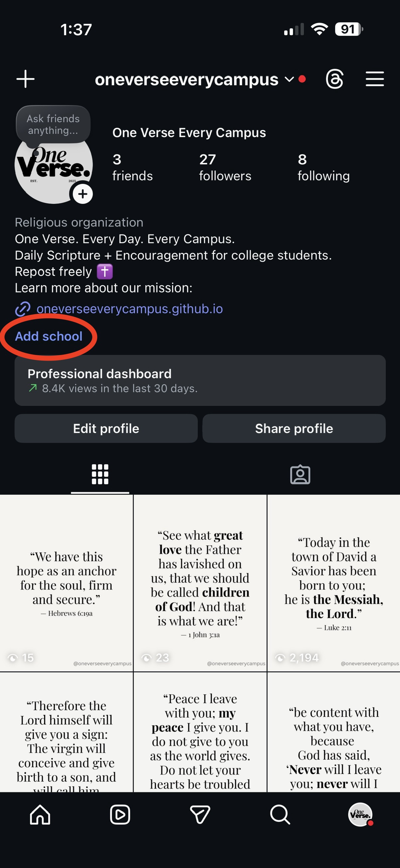Open the hamburger menu
Image resolution: width=400 pixels, height=868 pixels.
(x=375, y=79)
